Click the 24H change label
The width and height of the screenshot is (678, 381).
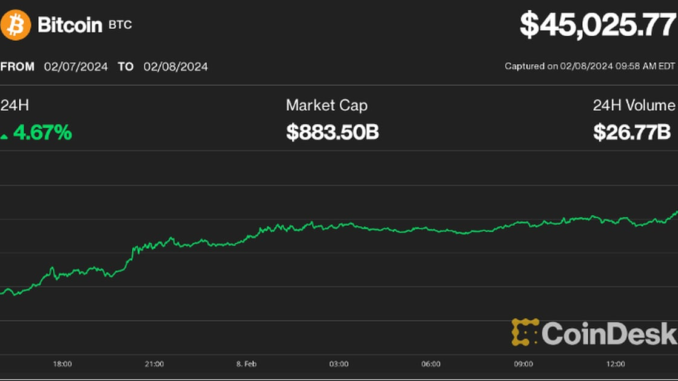point(15,105)
